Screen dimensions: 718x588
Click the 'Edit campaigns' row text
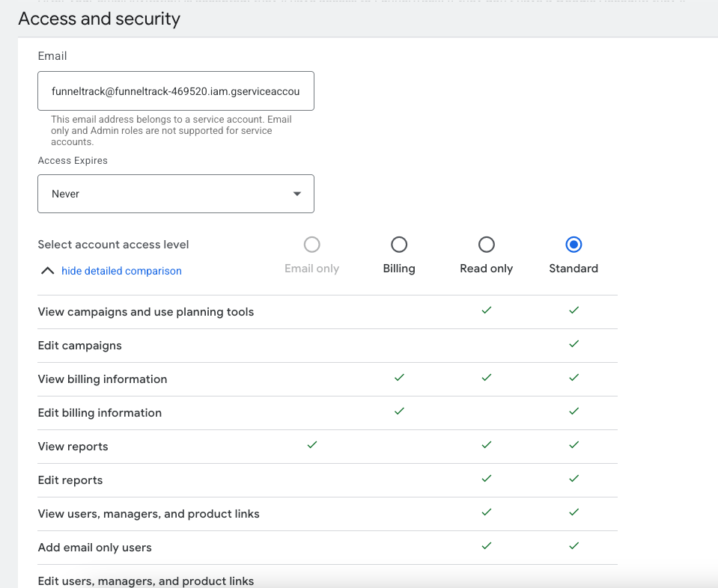pos(79,346)
